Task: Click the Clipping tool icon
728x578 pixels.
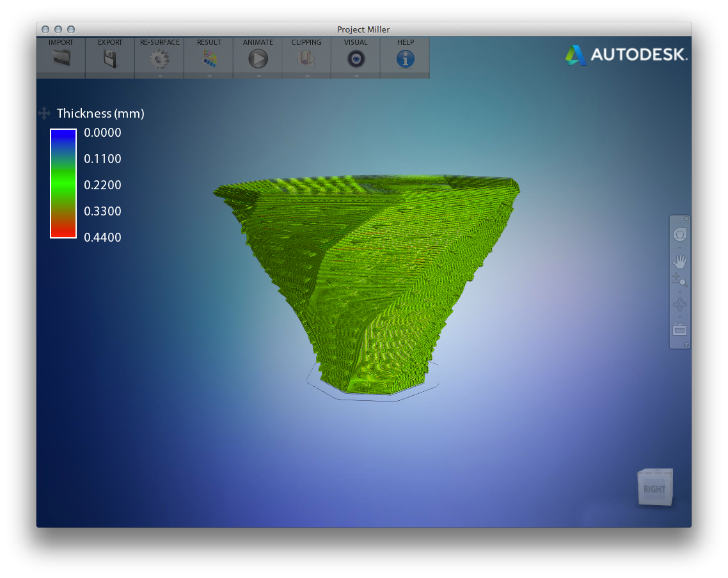Action: (306, 59)
